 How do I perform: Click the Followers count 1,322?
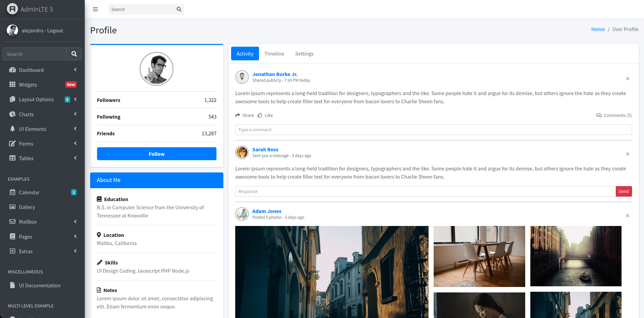click(x=210, y=100)
